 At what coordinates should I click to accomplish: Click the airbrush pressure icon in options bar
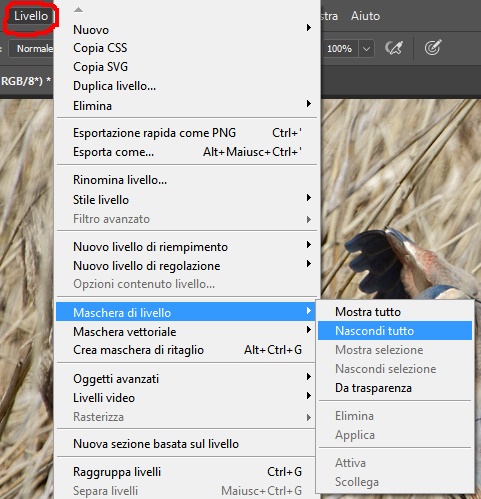tap(394, 49)
